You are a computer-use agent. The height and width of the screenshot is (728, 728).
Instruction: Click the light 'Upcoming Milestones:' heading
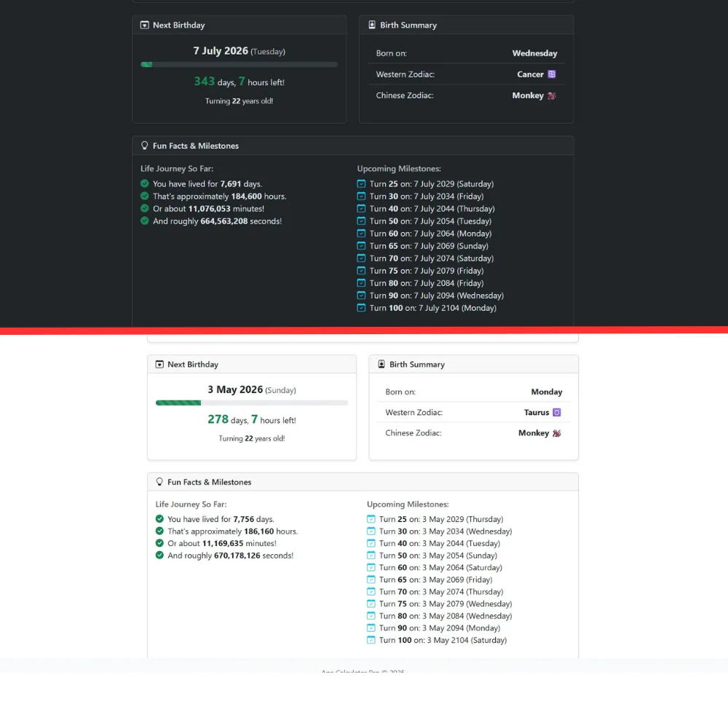click(408, 505)
